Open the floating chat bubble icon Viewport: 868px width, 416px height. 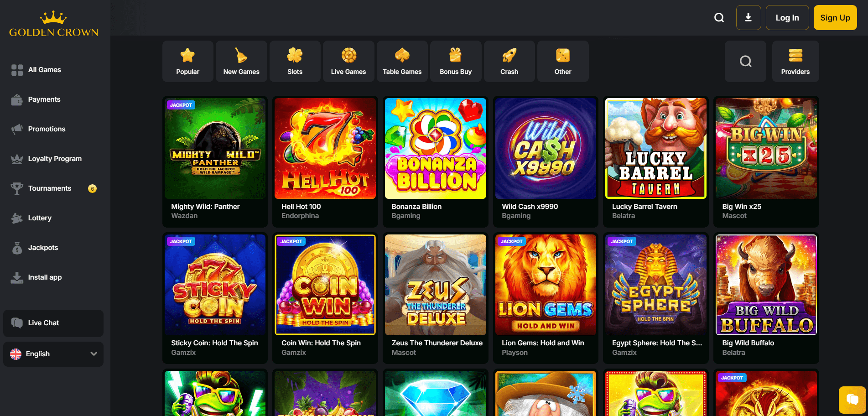pyautogui.click(x=852, y=400)
